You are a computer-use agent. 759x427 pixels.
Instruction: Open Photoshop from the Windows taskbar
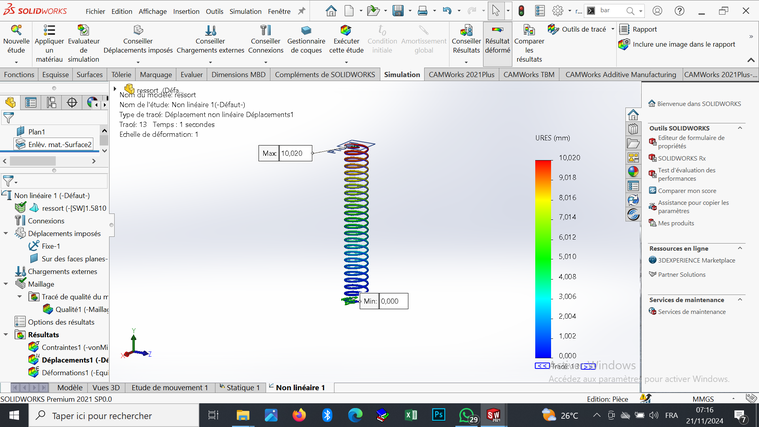click(x=438, y=414)
